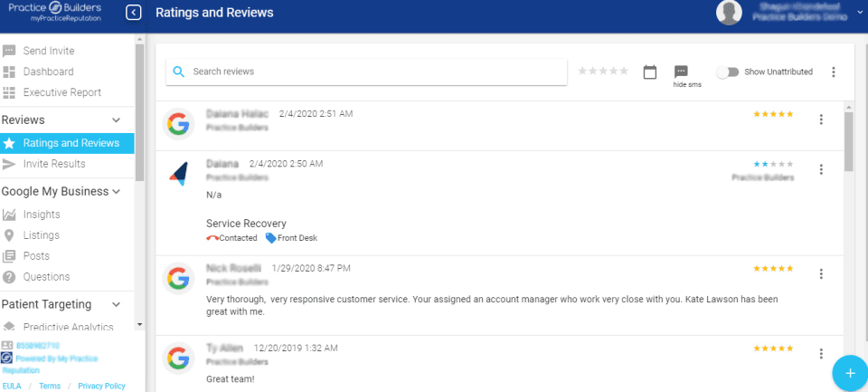Collapse the Reviews section

[x=117, y=120]
